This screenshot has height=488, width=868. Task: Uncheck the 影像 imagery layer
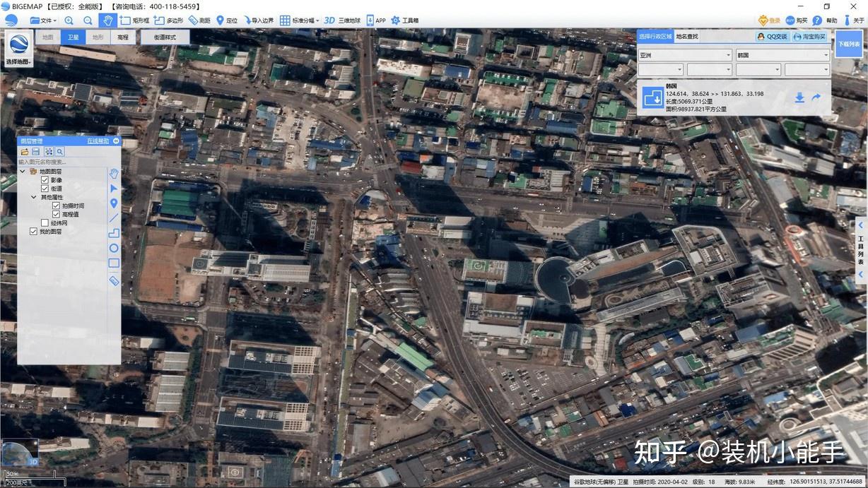[x=45, y=179]
